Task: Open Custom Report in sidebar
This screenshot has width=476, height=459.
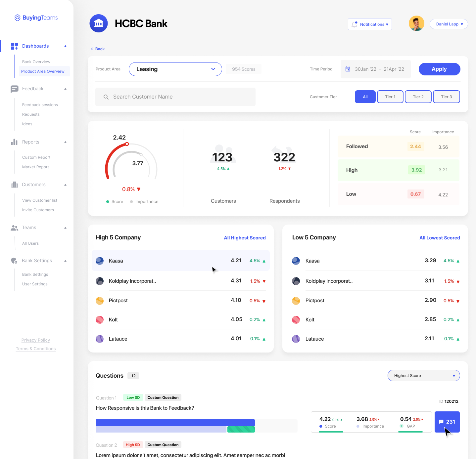Action: [x=36, y=157]
